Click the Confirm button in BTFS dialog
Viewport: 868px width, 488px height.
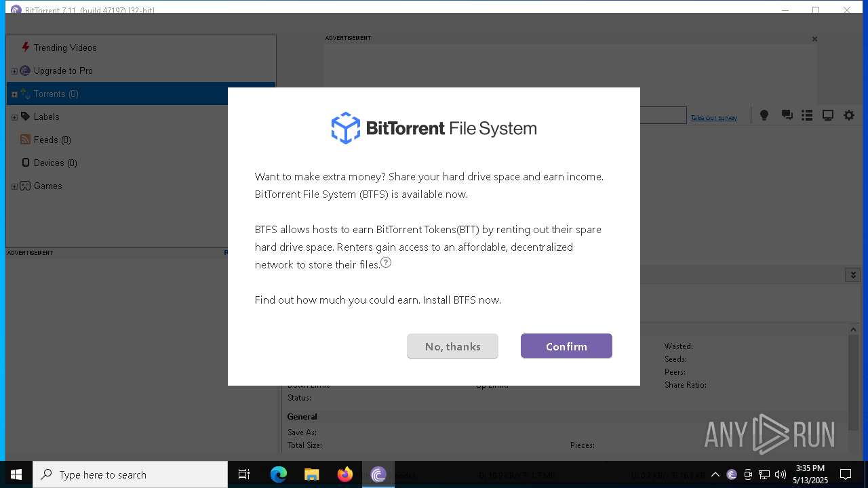tap(566, 346)
